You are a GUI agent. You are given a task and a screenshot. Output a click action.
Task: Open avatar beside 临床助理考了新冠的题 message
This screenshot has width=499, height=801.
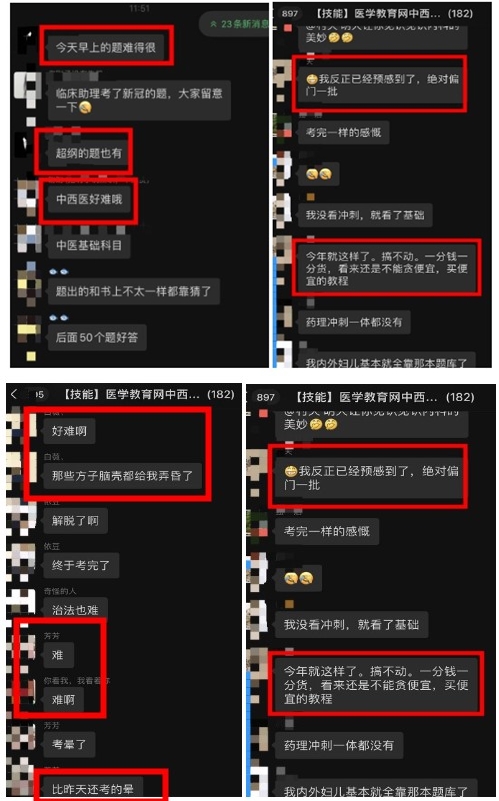(27, 85)
